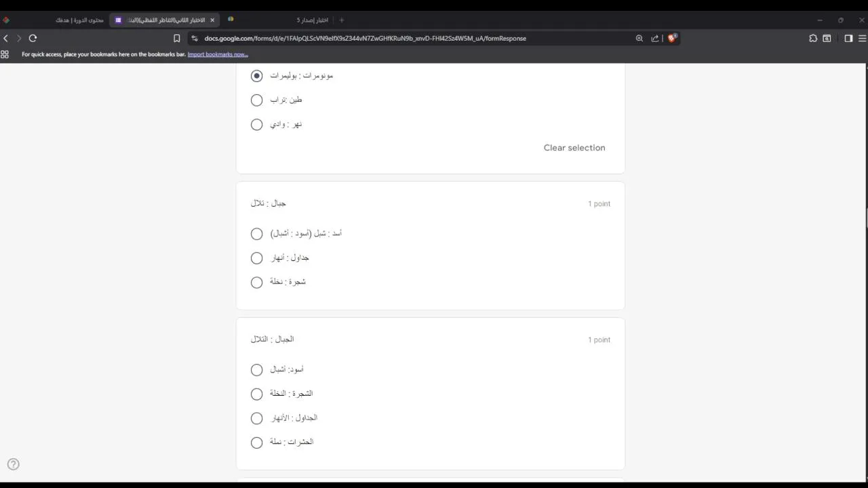868x488 pixels.
Task: Toggle the sidebar panel icon
Action: tap(848, 39)
